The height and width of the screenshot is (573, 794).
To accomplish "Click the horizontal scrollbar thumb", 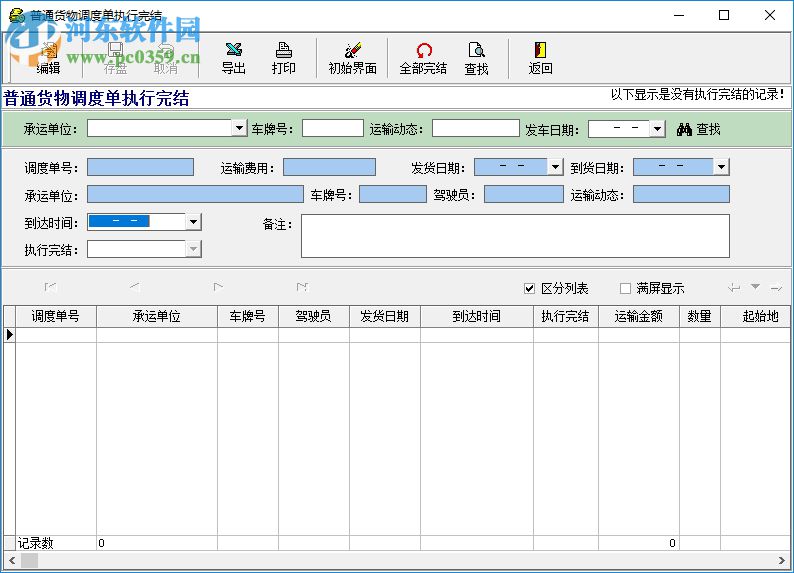I will (x=29, y=560).
